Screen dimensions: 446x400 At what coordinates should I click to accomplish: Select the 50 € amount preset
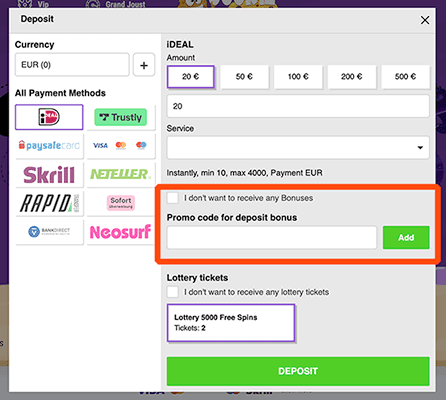[244, 77]
